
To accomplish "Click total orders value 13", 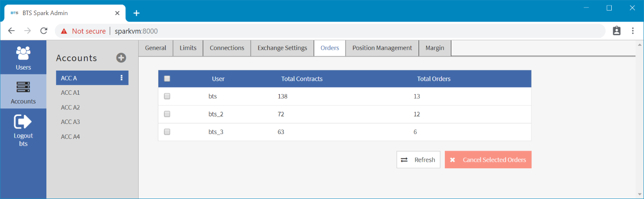I will [417, 96].
